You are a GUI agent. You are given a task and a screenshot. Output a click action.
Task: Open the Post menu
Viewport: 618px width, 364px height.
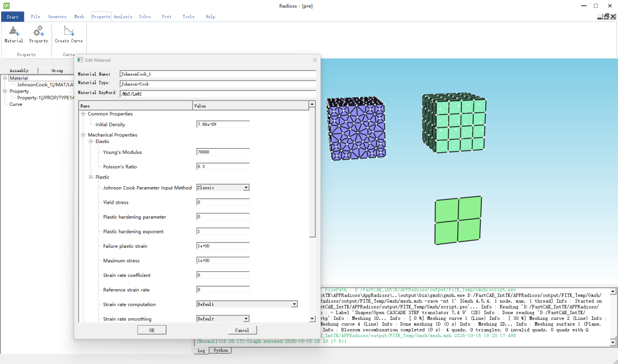(x=167, y=17)
